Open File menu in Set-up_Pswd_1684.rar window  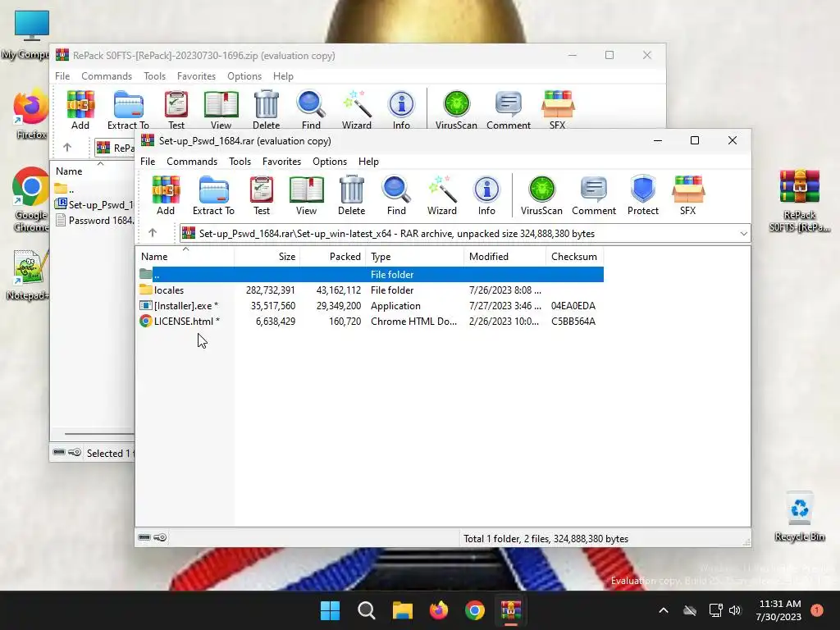pos(148,162)
